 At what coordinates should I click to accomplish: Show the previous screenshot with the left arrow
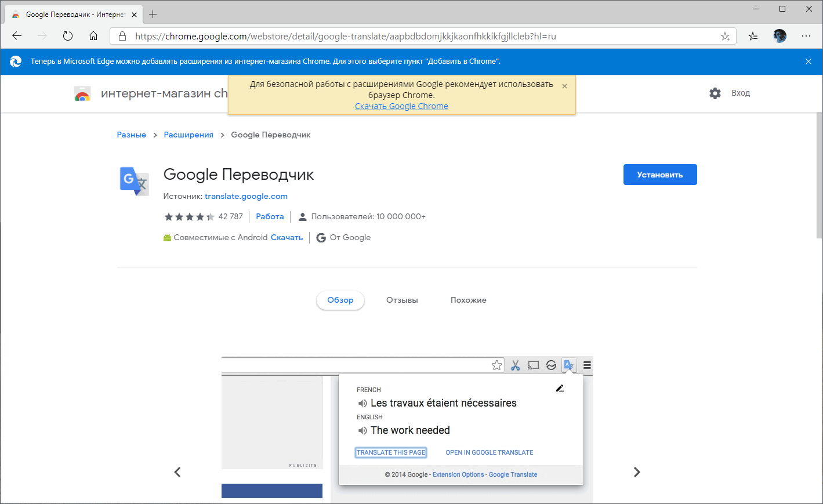click(x=177, y=472)
